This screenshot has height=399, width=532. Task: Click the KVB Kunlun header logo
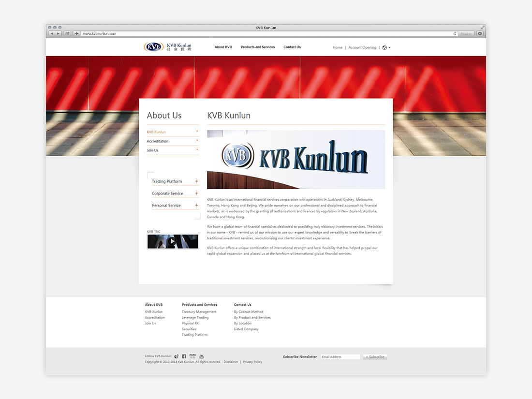[x=168, y=47]
